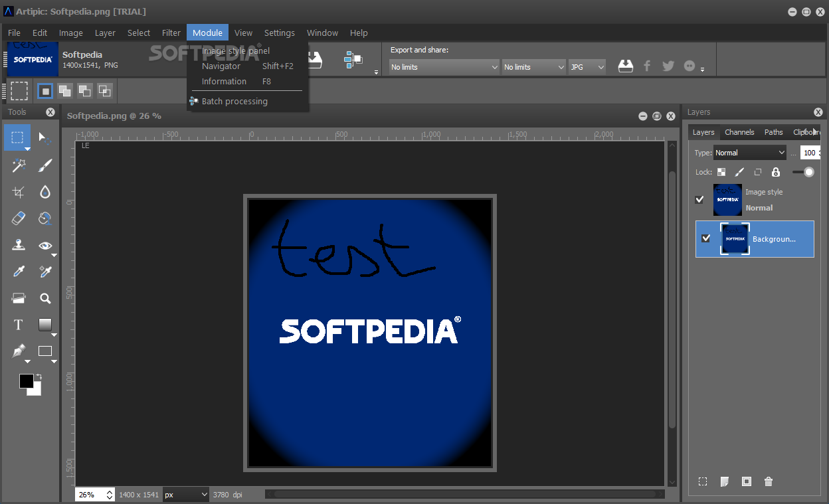
Task: Delete layer using the trash icon
Action: [x=769, y=481]
